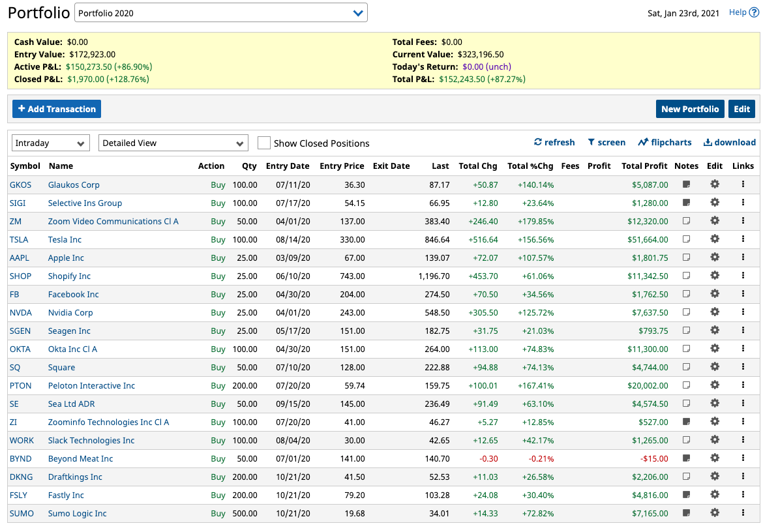Open the Peloton Interactive Inc link
The height and width of the screenshot is (532, 778).
[91, 385]
